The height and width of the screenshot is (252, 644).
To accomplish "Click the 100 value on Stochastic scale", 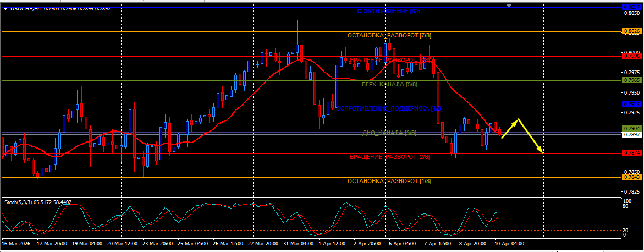I will pyautogui.click(x=627, y=201).
